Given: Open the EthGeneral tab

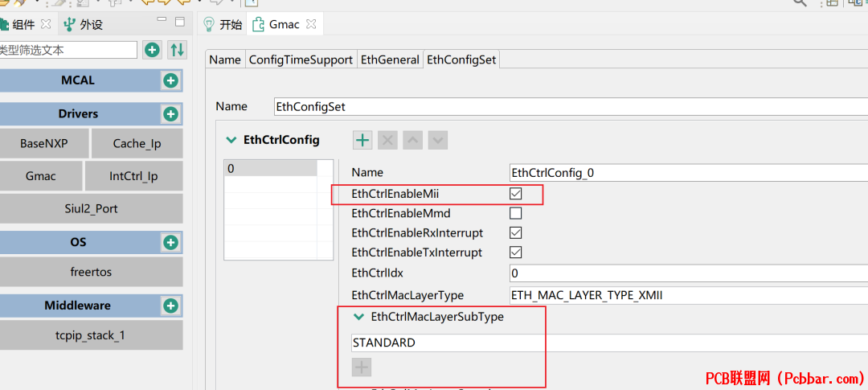Looking at the screenshot, I should 390,60.
